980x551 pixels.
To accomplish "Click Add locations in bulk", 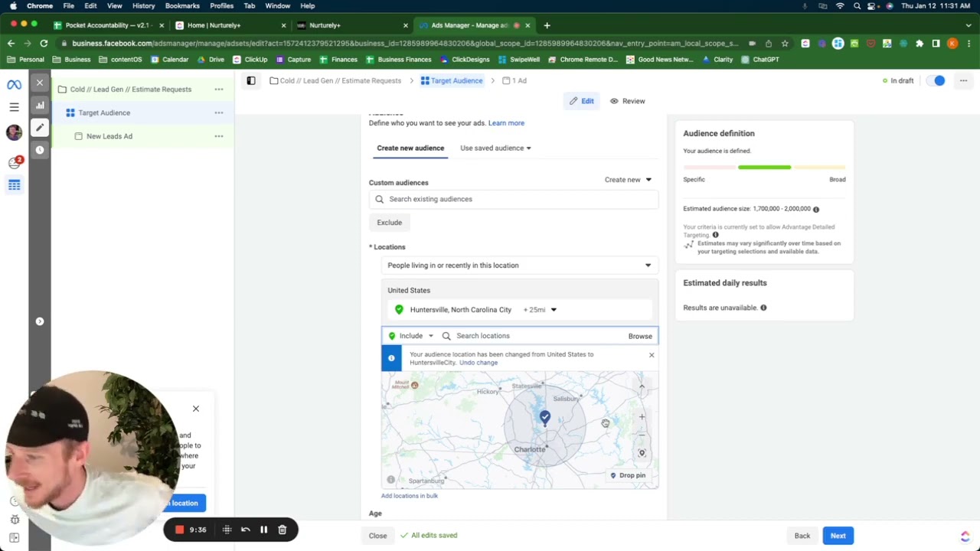I will (x=410, y=496).
